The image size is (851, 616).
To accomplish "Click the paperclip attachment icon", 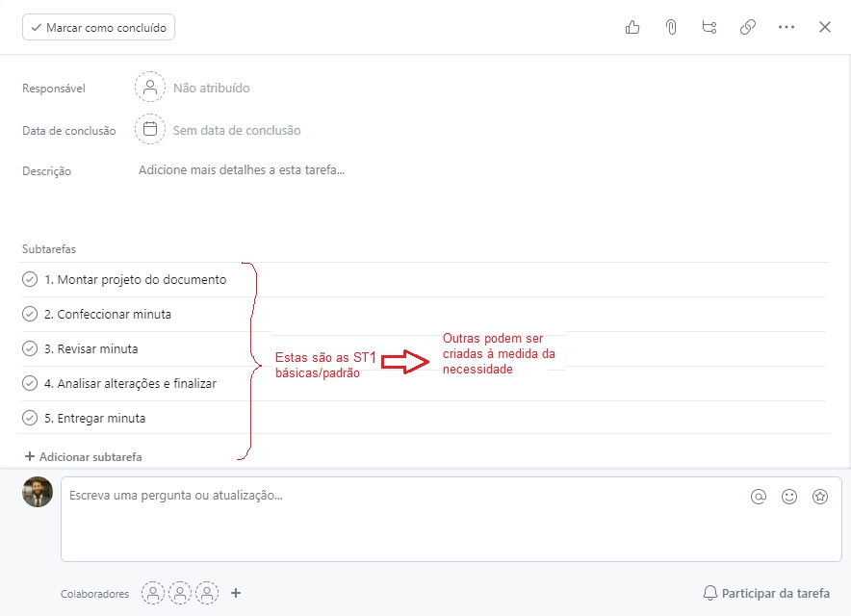I will click(x=671, y=28).
